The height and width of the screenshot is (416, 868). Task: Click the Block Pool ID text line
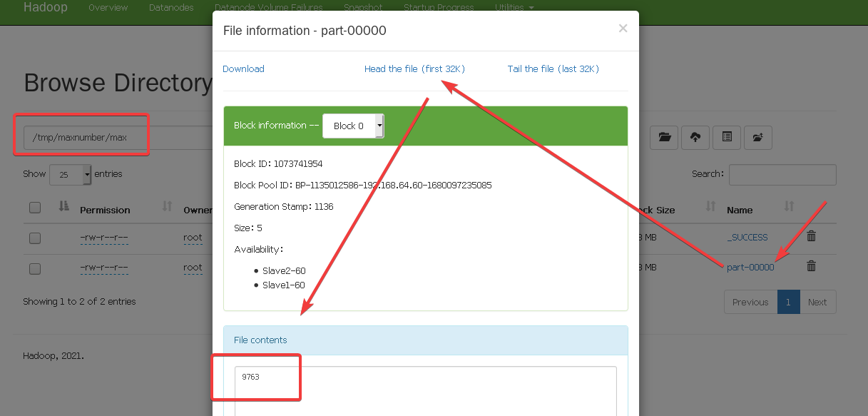[x=362, y=185]
